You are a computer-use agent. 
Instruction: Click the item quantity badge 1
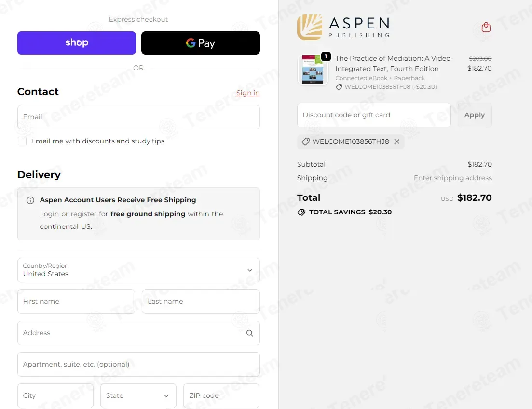pyautogui.click(x=326, y=56)
